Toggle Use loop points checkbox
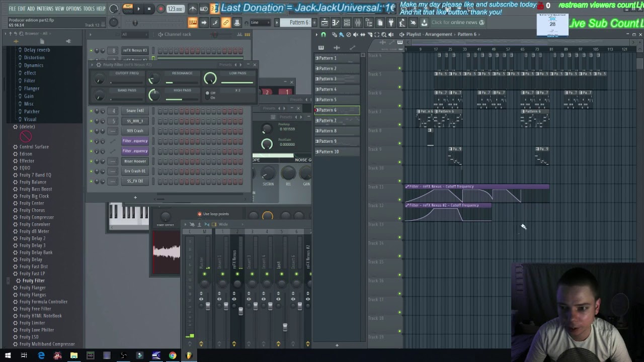644x362 pixels. [x=200, y=214]
